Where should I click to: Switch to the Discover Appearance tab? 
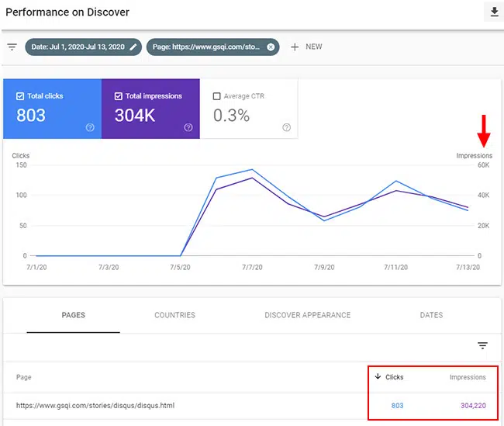click(307, 315)
